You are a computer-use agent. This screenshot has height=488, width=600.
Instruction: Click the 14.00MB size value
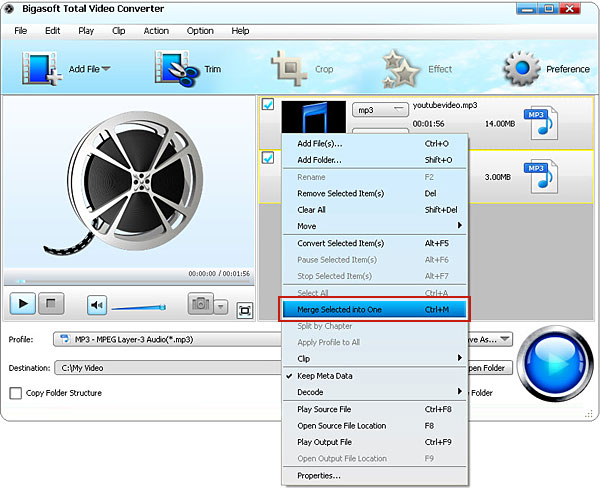click(x=500, y=124)
